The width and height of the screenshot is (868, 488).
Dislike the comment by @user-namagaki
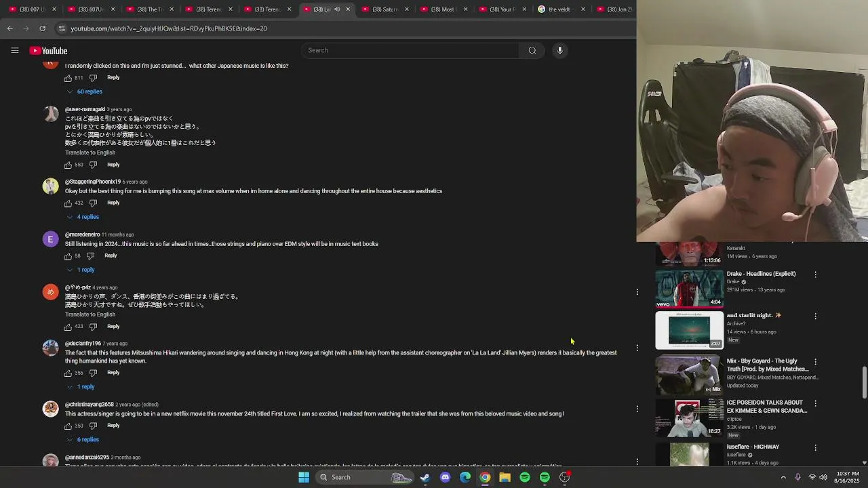pyautogui.click(x=93, y=165)
